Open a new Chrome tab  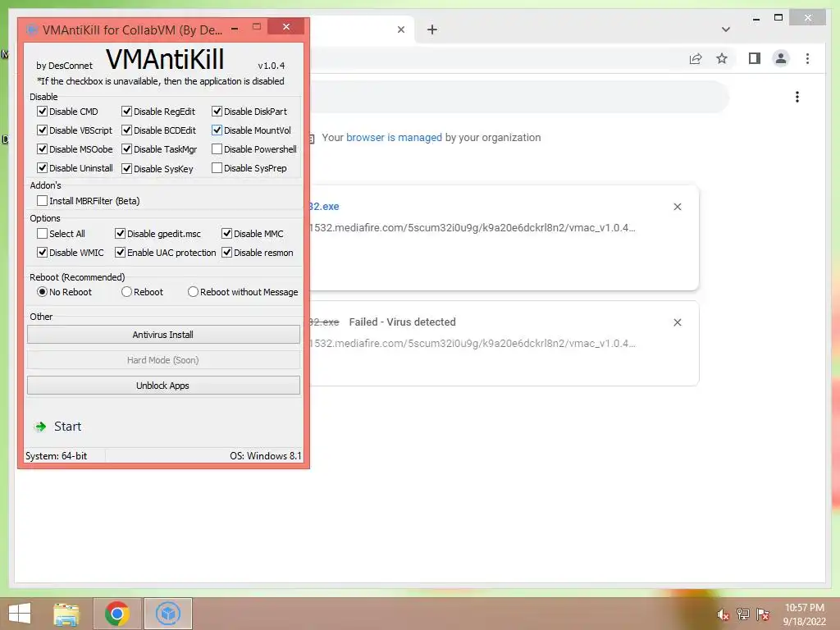point(432,30)
